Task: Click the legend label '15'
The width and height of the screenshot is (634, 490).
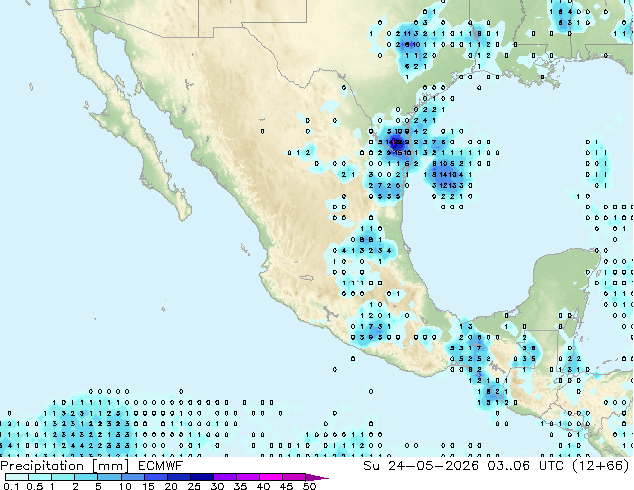Action: click(148, 486)
